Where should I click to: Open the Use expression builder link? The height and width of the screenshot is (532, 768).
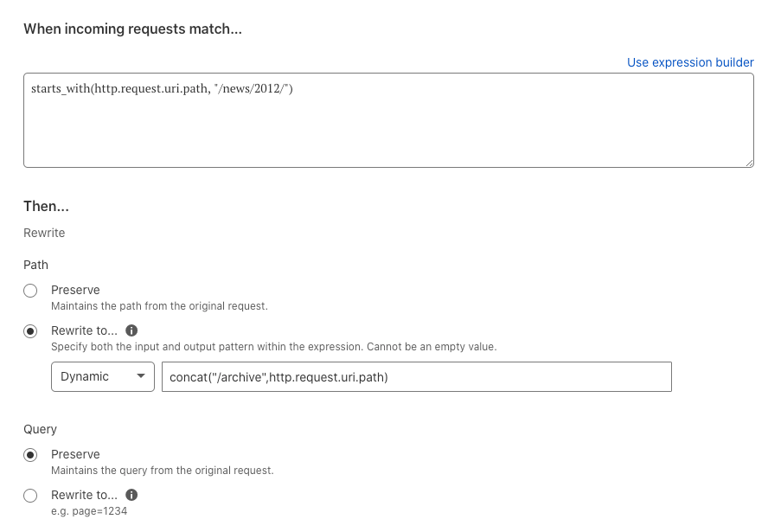(690, 62)
